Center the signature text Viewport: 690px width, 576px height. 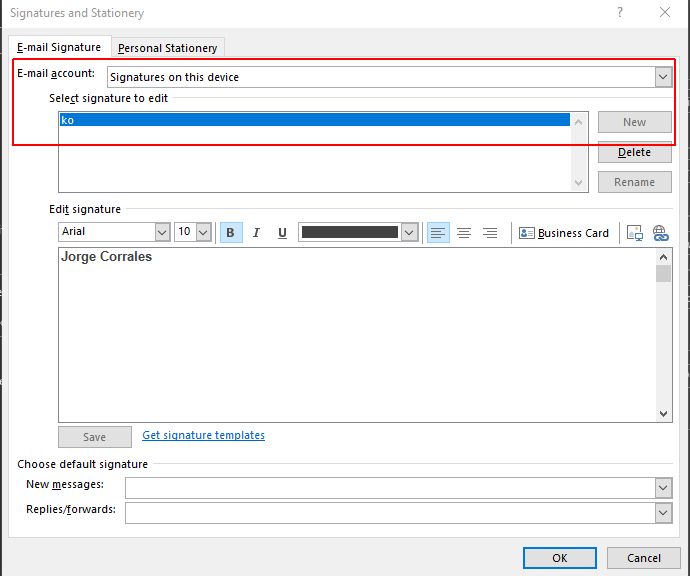click(464, 233)
